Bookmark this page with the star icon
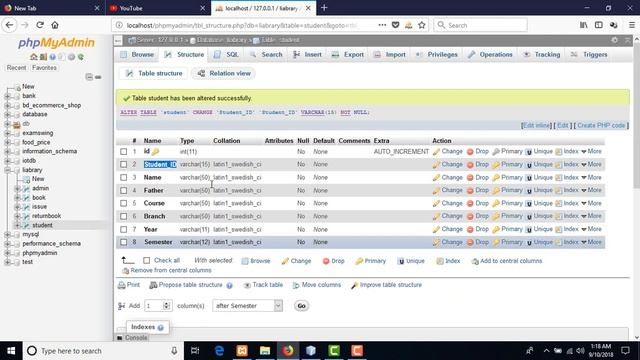Viewport: 640px width, 360px height. point(422,25)
